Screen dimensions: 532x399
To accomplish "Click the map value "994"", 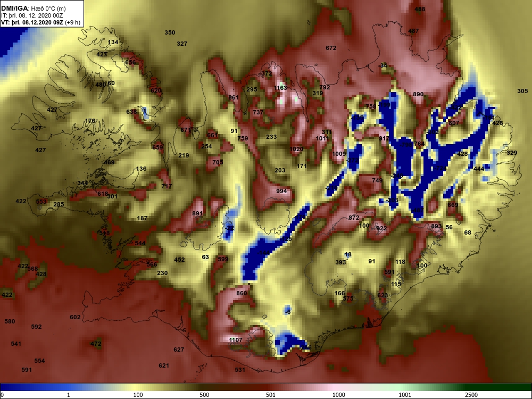I will tap(281, 191).
